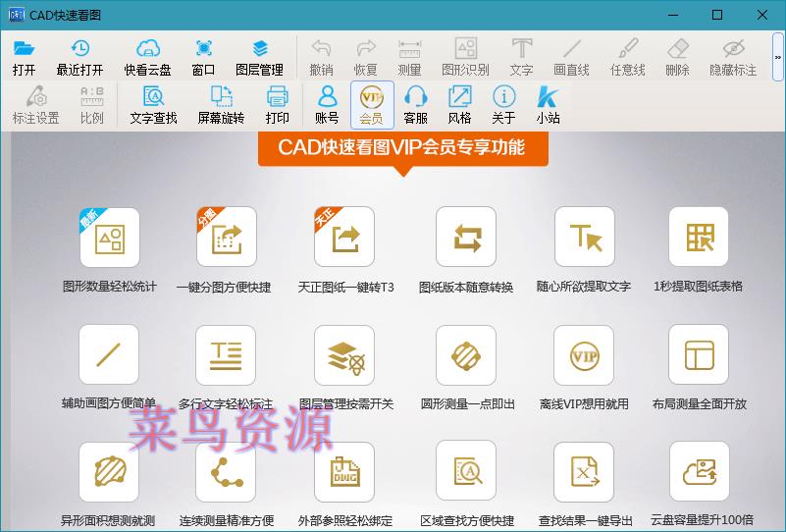786x532 pixels.
Task: Select the 删除 eraser tool
Action: click(x=678, y=57)
